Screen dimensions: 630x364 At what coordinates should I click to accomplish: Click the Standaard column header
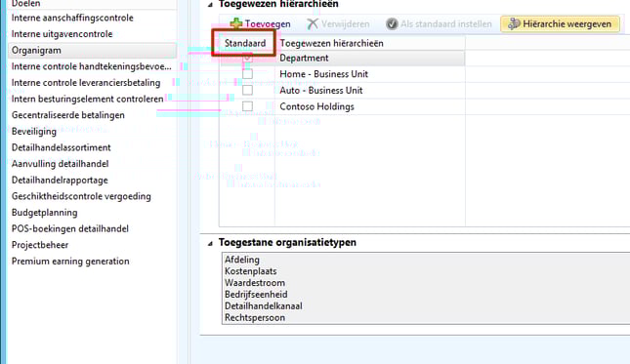point(245,43)
